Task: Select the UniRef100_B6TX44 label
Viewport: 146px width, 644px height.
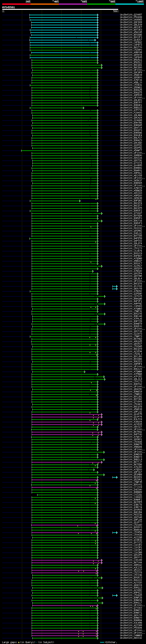Action: point(131,563)
